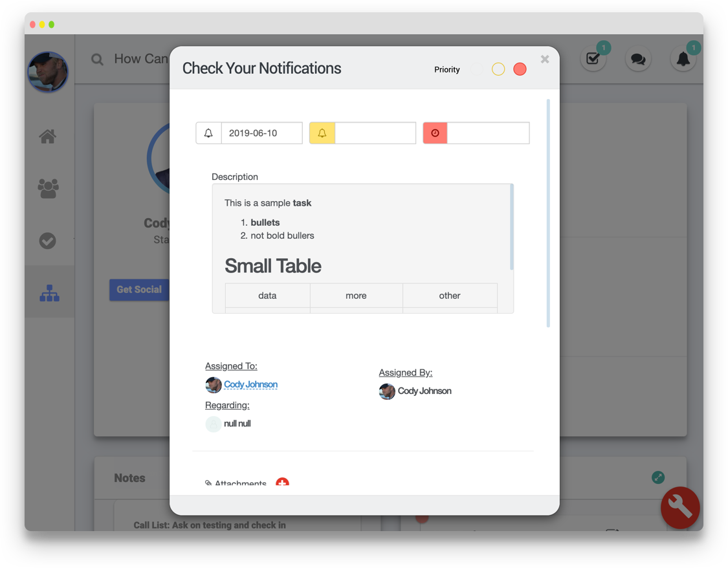Click the Regarding label
The image size is (728, 568).
227,405
